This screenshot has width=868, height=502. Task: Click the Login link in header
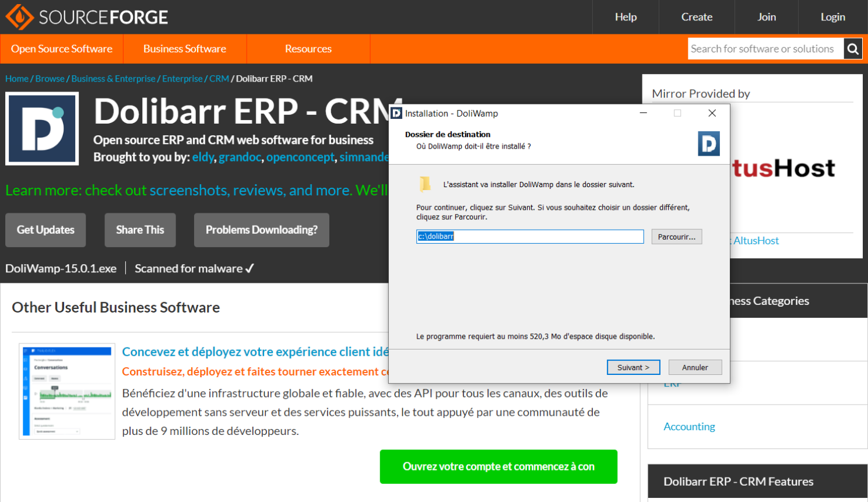tap(832, 17)
